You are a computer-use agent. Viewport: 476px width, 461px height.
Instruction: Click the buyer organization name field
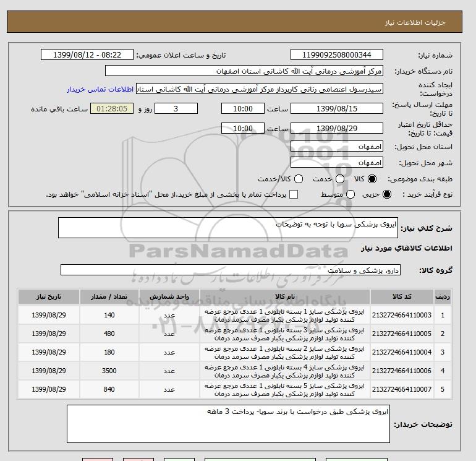(x=244, y=71)
